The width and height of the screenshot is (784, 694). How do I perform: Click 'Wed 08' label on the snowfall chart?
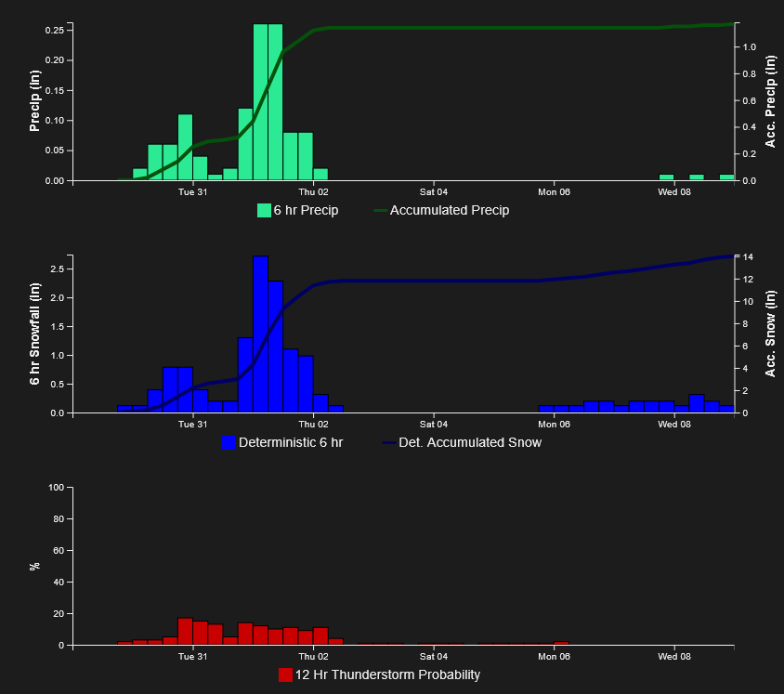674,425
